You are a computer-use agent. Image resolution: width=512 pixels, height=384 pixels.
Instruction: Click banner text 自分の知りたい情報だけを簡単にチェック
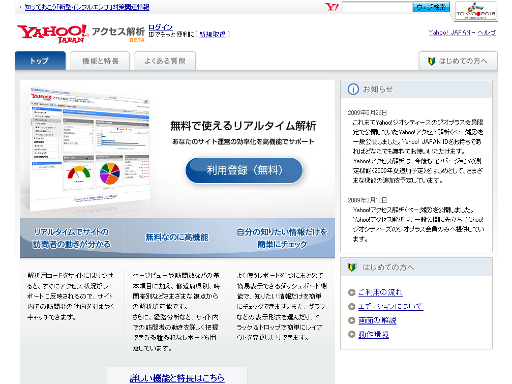pyautogui.click(x=282, y=238)
